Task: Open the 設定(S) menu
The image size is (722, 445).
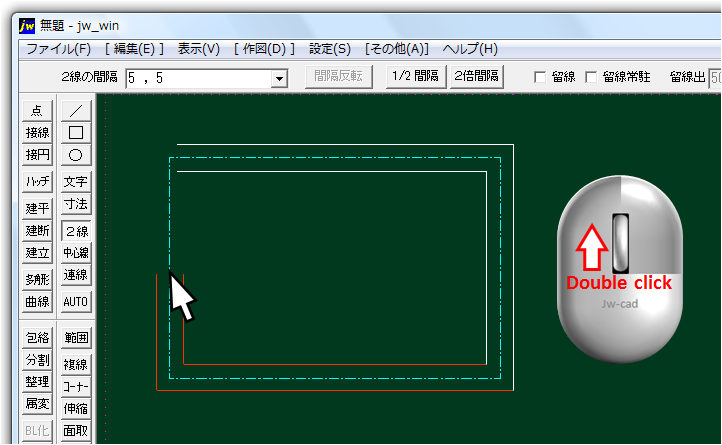Action: pyautogui.click(x=330, y=48)
